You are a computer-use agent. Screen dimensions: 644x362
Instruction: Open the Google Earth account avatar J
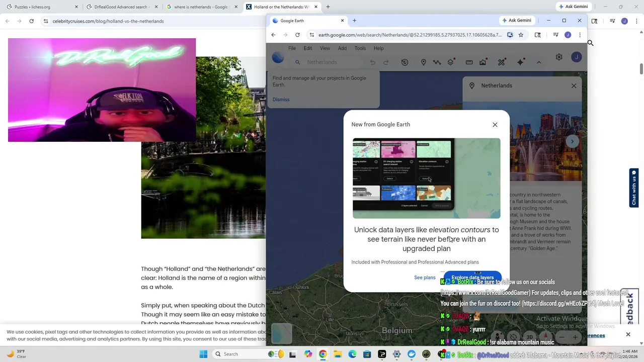tap(577, 57)
